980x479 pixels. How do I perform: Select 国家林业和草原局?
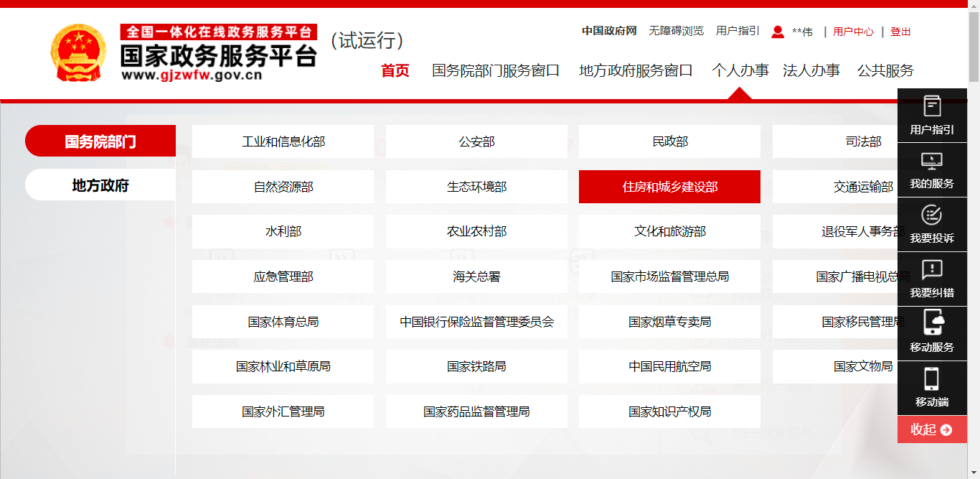[283, 366]
